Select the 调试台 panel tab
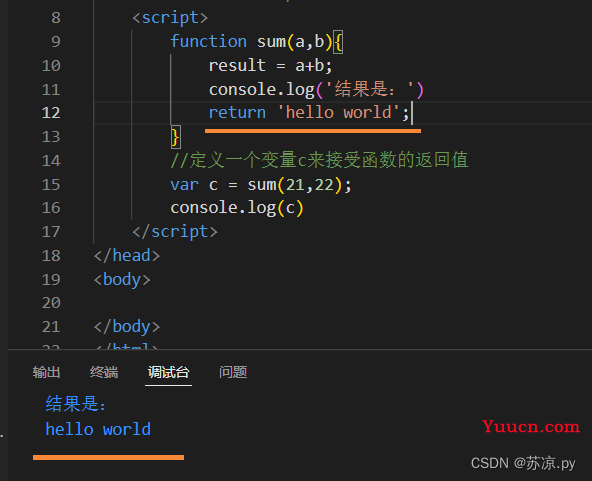Viewport: 592px width, 481px height. (168, 372)
